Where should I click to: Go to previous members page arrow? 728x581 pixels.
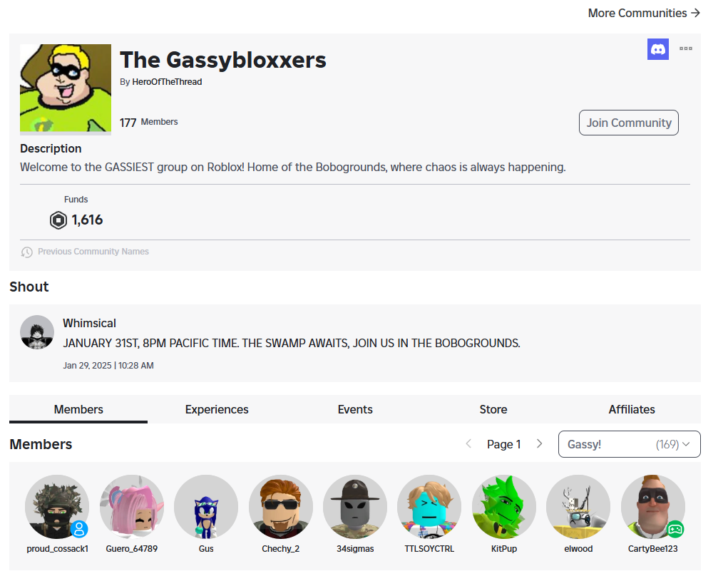468,444
